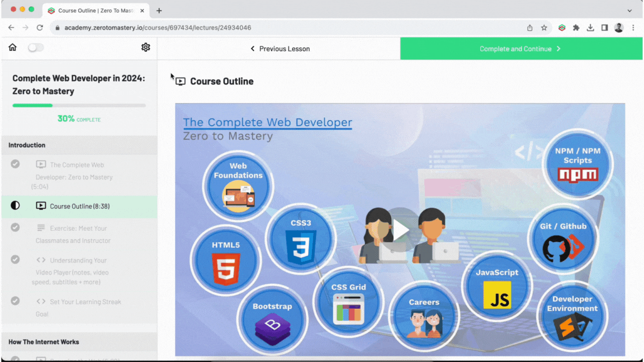Click the 30% COMPLETE text
This screenshot has height=362, width=644.
click(79, 119)
